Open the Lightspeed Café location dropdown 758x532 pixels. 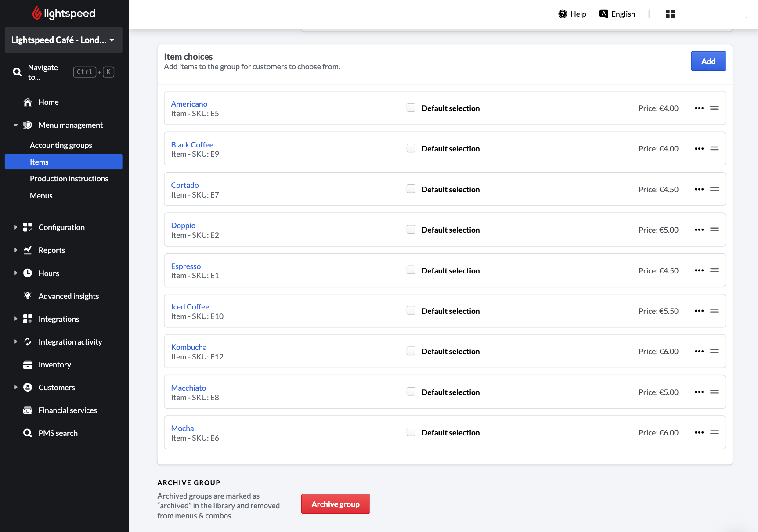click(x=63, y=40)
